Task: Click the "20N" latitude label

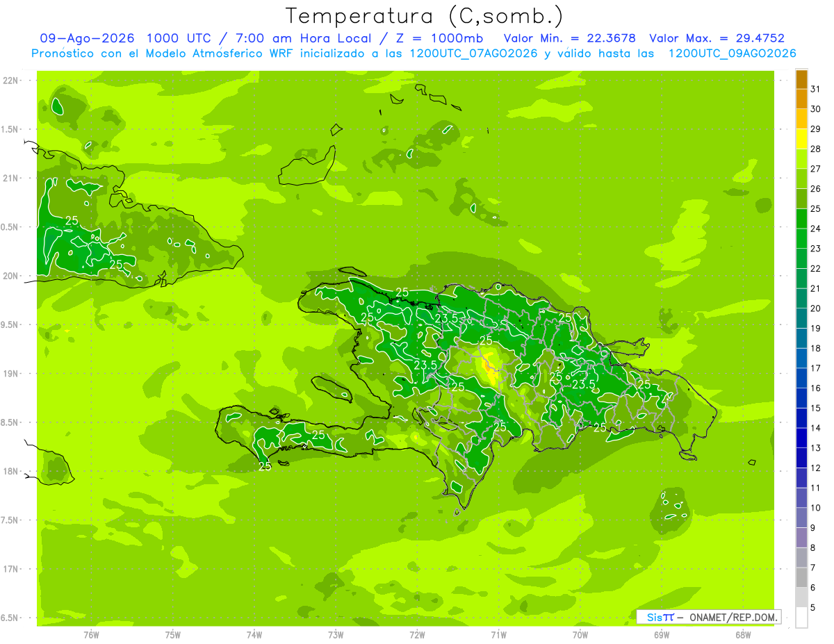Action: 10,276
